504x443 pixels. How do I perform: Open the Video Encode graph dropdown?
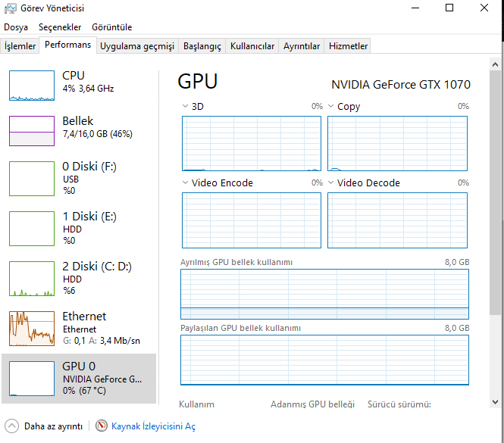[x=186, y=183]
